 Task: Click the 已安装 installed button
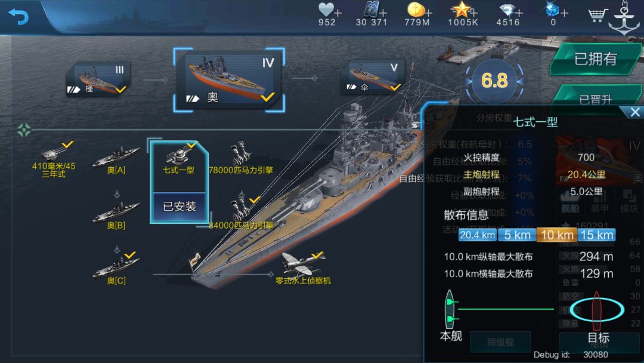179,207
